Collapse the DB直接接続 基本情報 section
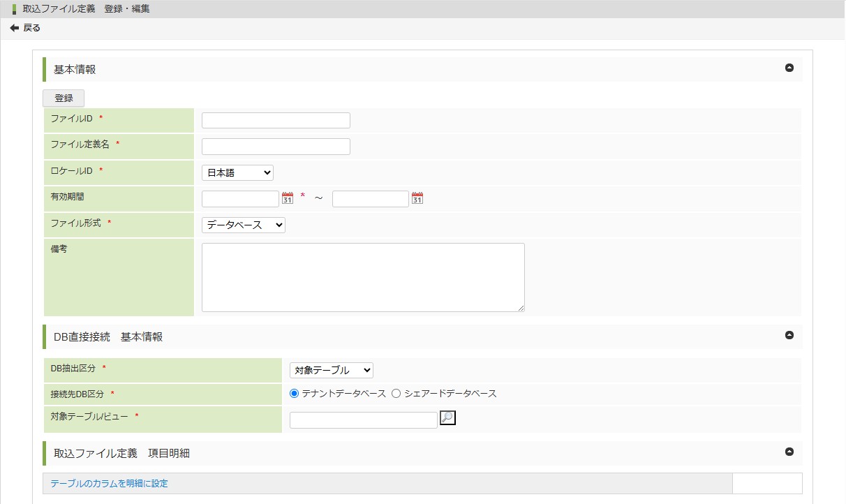 [x=789, y=335]
